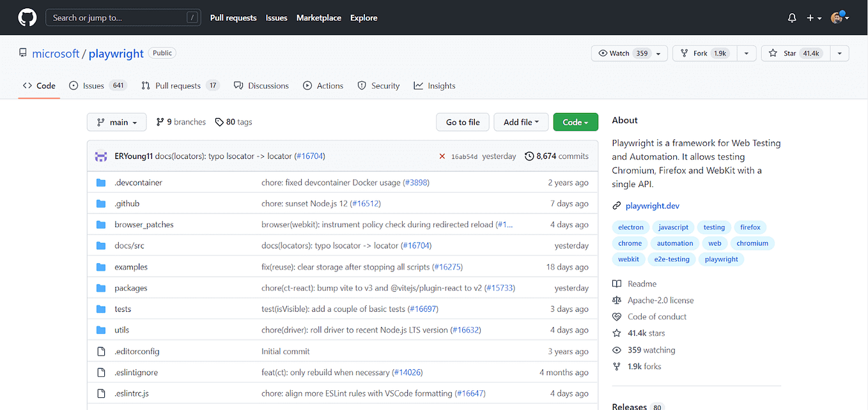Watch the repository
868x410 pixels.
point(623,53)
